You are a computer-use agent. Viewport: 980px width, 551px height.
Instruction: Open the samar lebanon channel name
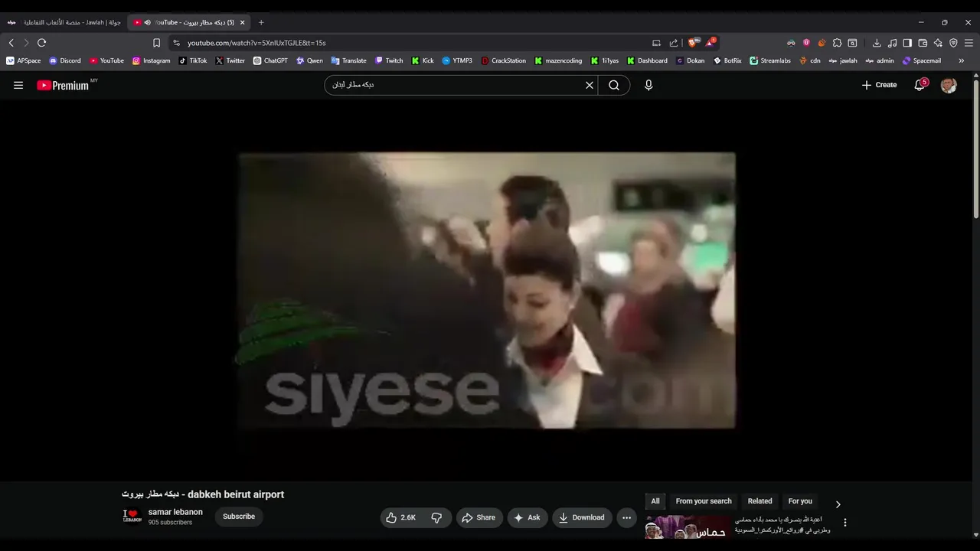175,512
